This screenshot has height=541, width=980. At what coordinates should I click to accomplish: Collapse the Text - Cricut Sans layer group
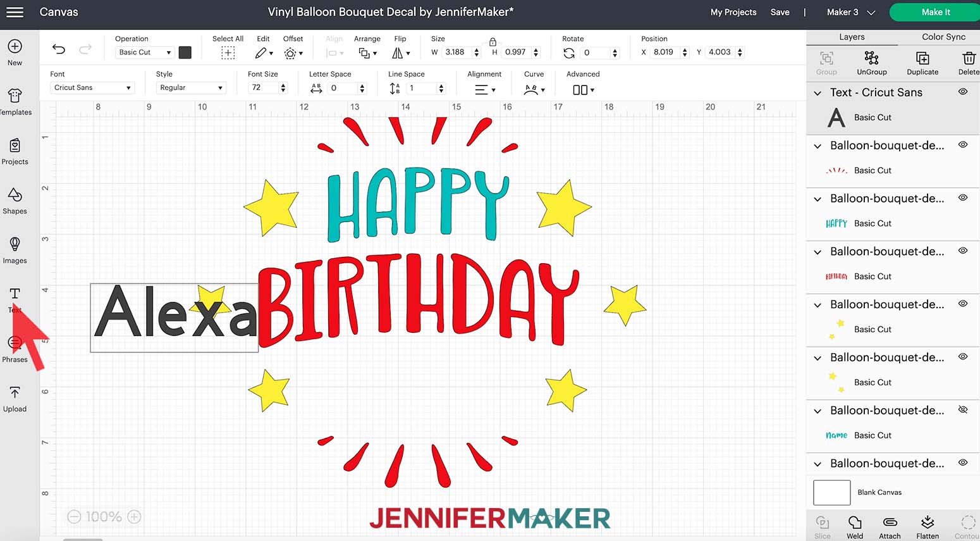coord(818,93)
